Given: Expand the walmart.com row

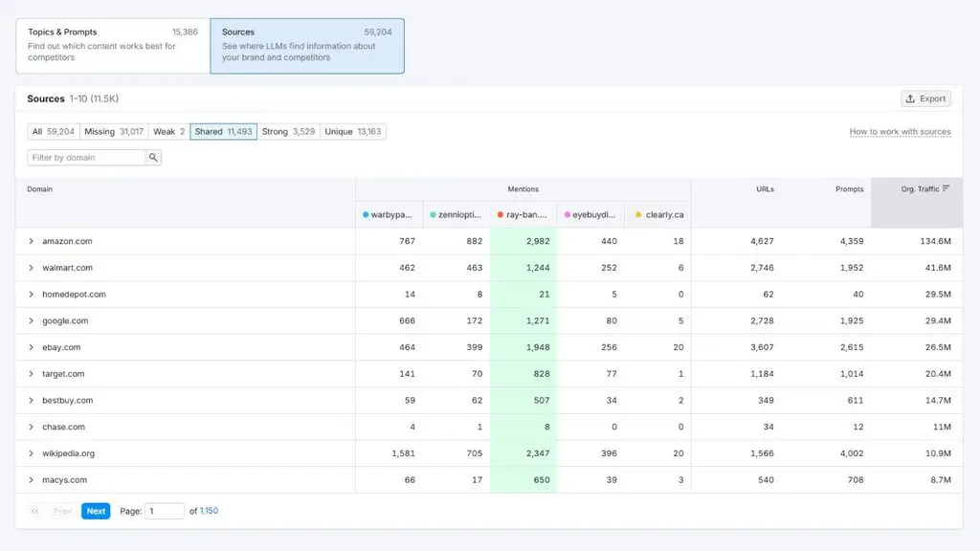Looking at the screenshot, I should pyautogui.click(x=31, y=268).
